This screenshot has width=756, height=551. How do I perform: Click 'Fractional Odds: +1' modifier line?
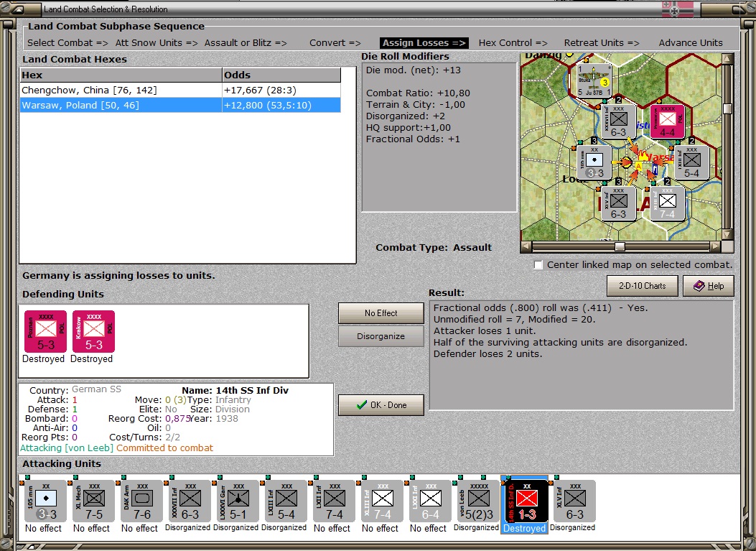[x=413, y=139]
